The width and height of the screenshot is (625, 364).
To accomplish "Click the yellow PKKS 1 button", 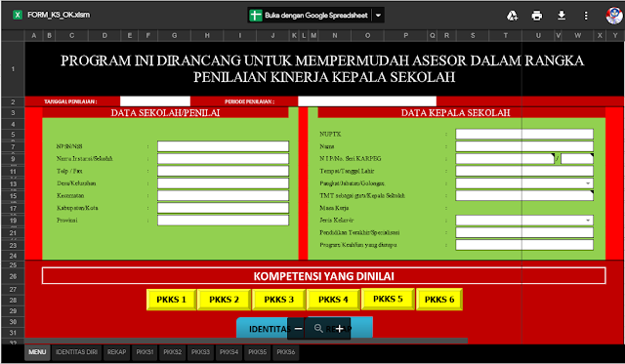I will pos(172,300).
